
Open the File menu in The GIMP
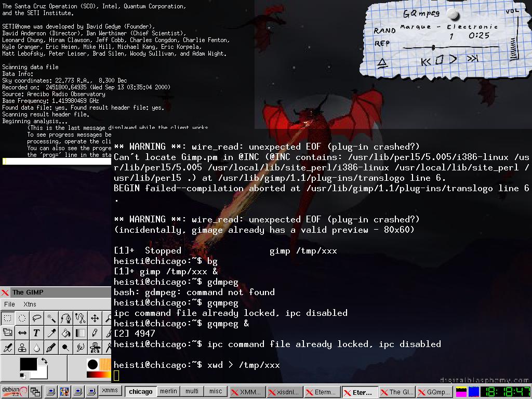[10, 304]
